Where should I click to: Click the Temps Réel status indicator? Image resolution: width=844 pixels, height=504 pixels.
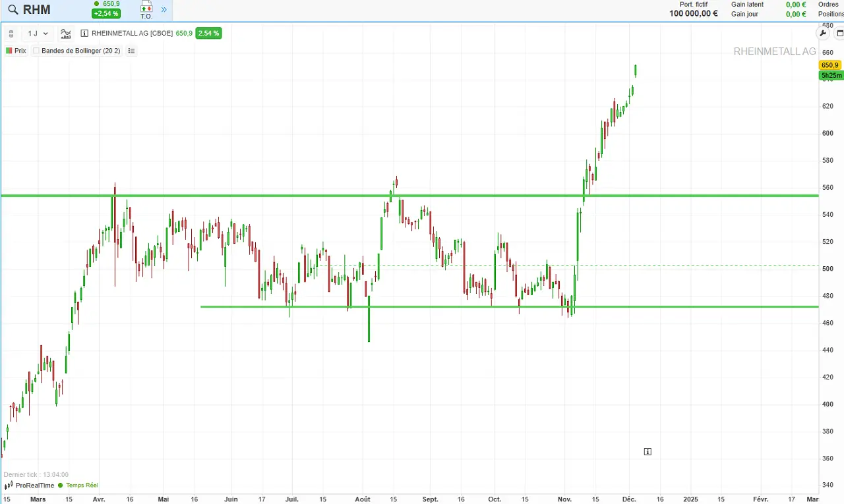pos(78,485)
